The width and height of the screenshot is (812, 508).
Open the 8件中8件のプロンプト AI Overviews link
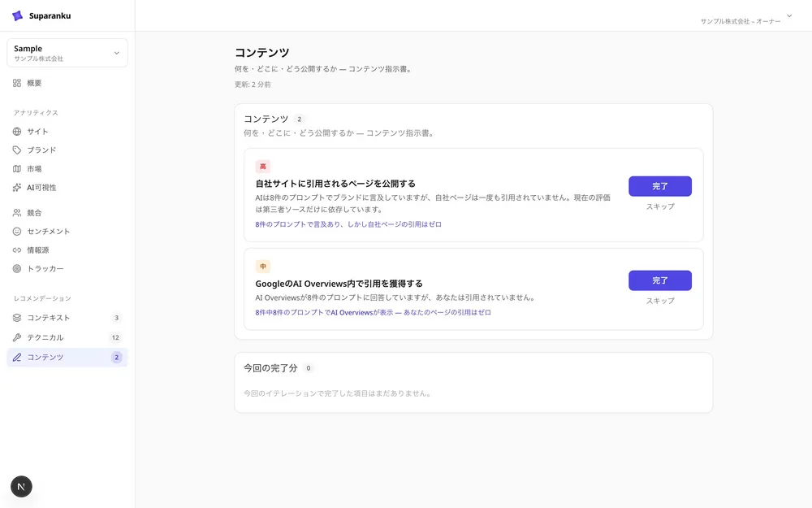pos(373,313)
